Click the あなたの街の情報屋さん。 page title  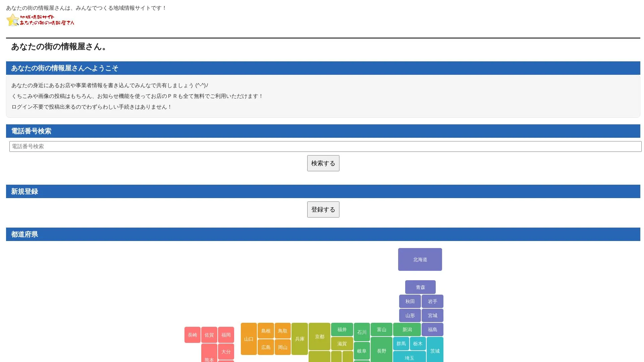pyautogui.click(x=59, y=47)
